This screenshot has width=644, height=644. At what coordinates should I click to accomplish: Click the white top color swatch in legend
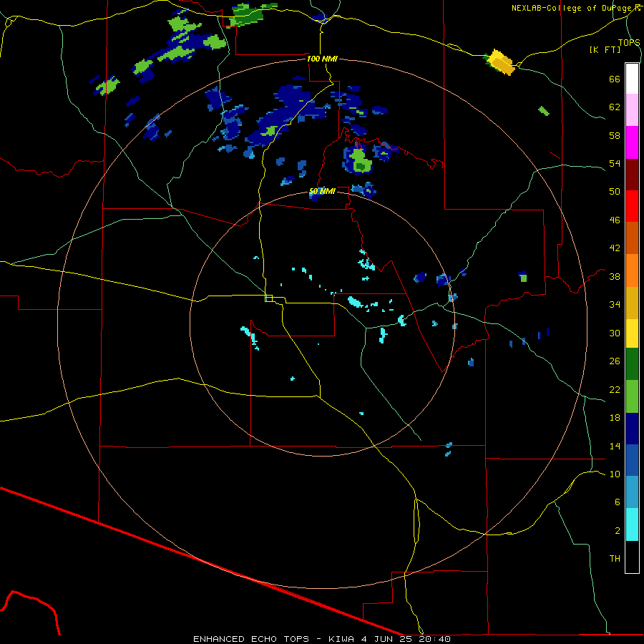click(x=632, y=79)
